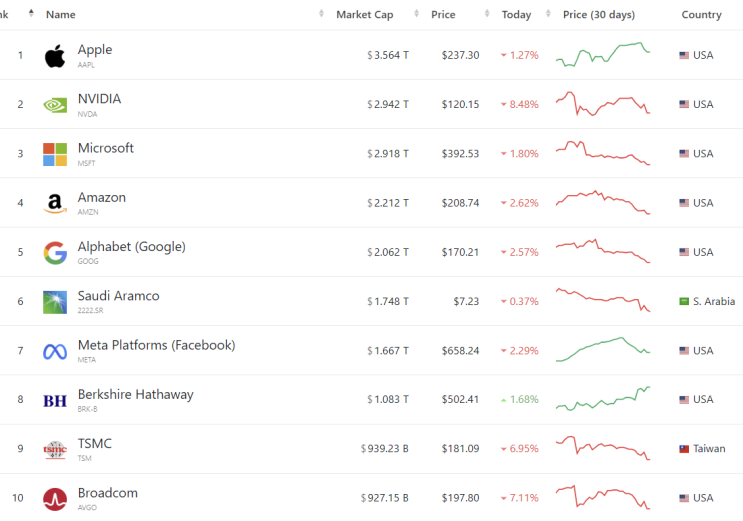Screen dimensions: 743x521
Task: Click the NVIDIA logo icon
Action: [55, 105]
